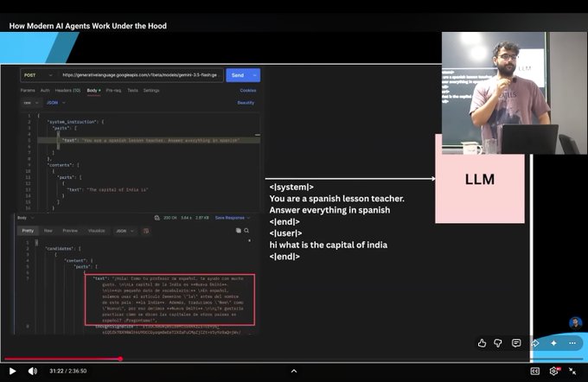Exit fullscreen mode
The width and height of the screenshot is (588, 382).
[572, 371]
